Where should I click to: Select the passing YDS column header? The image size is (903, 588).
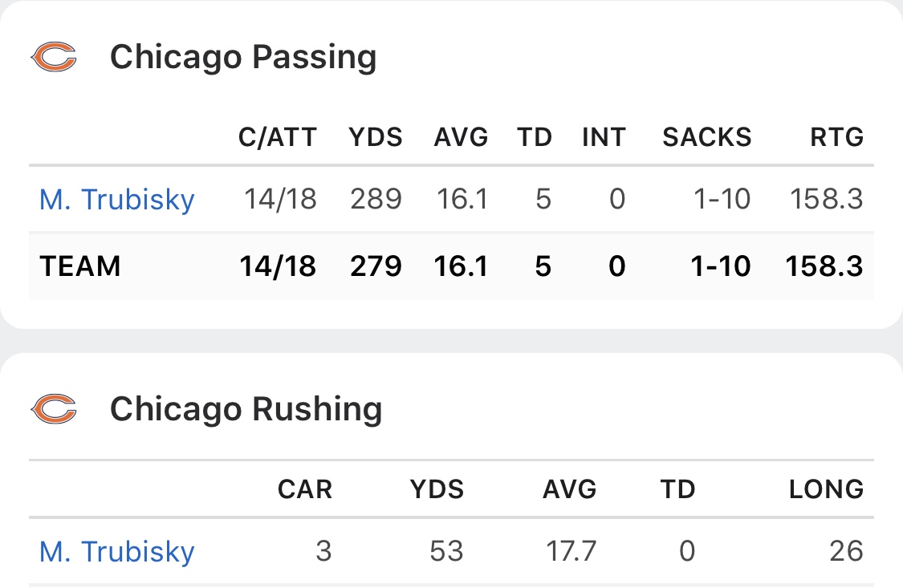[376, 137]
